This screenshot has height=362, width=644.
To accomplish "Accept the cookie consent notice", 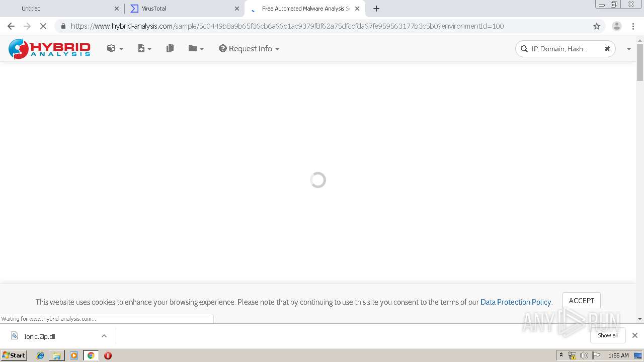I will pos(581,301).
